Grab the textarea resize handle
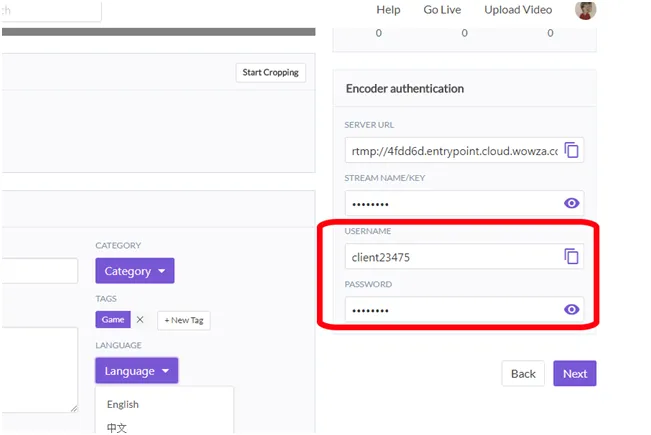Image resolution: width=651 pixels, height=435 pixels. pyautogui.click(x=74, y=408)
